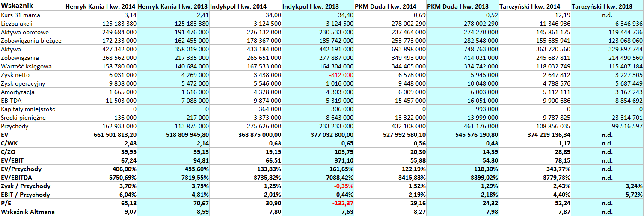Click column header 'Indykpol I kw. 2013'
644x216 pixels.
(x=318, y=6)
